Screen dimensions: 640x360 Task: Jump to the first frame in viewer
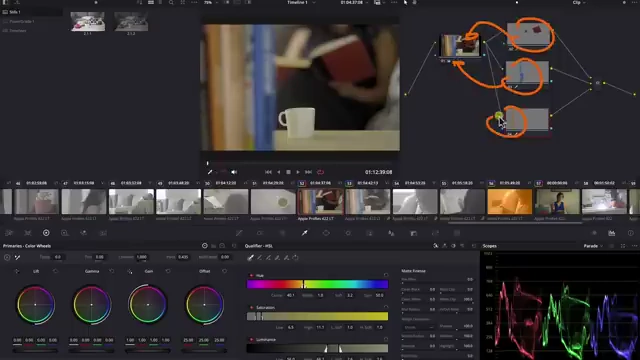[x=268, y=172]
